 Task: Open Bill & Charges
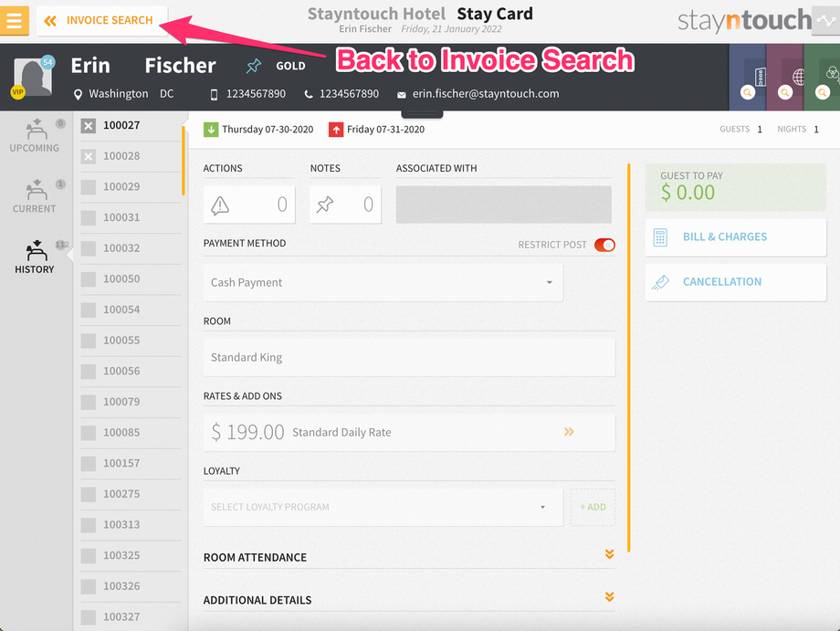pos(736,237)
